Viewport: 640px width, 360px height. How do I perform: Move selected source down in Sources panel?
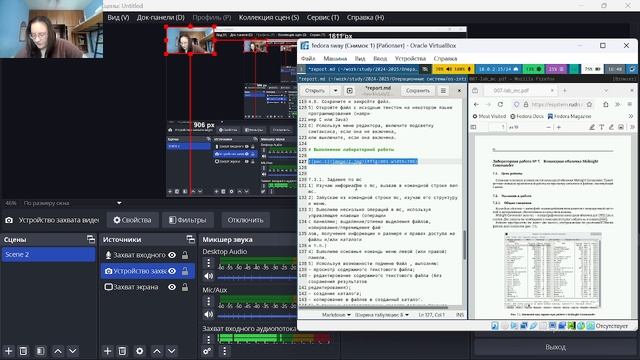[171, 351]
